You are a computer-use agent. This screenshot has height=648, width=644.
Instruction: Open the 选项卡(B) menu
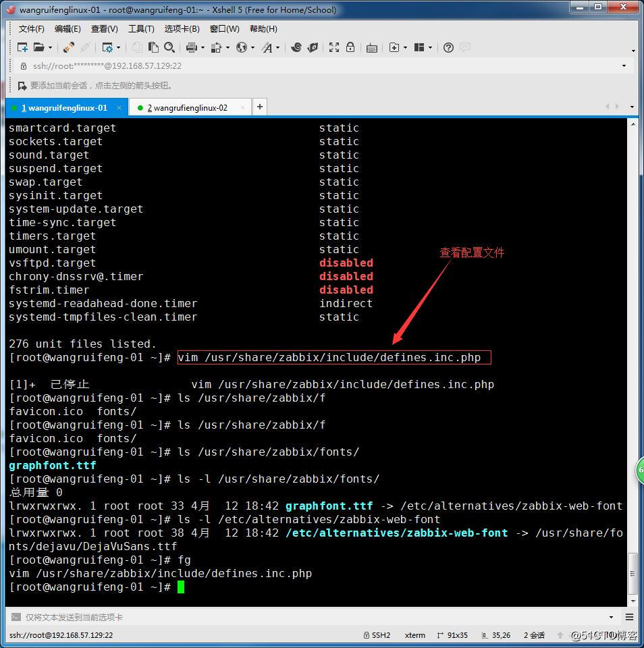182,29
